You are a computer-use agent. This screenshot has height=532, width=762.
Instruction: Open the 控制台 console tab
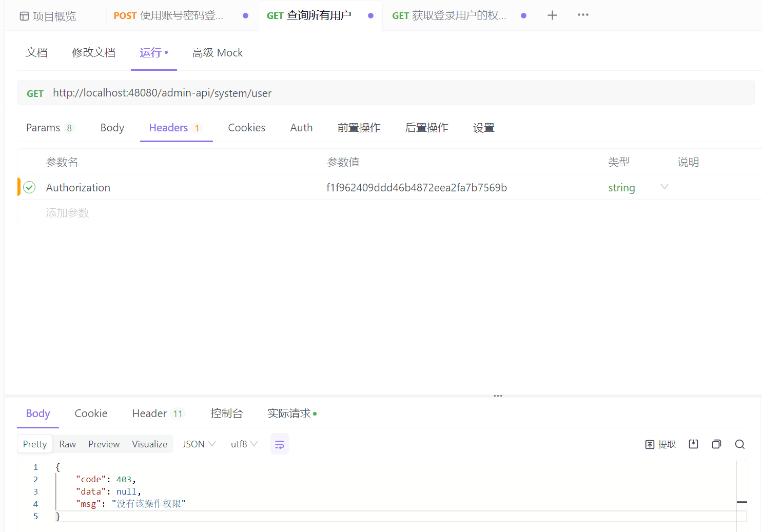click(226, 413)
